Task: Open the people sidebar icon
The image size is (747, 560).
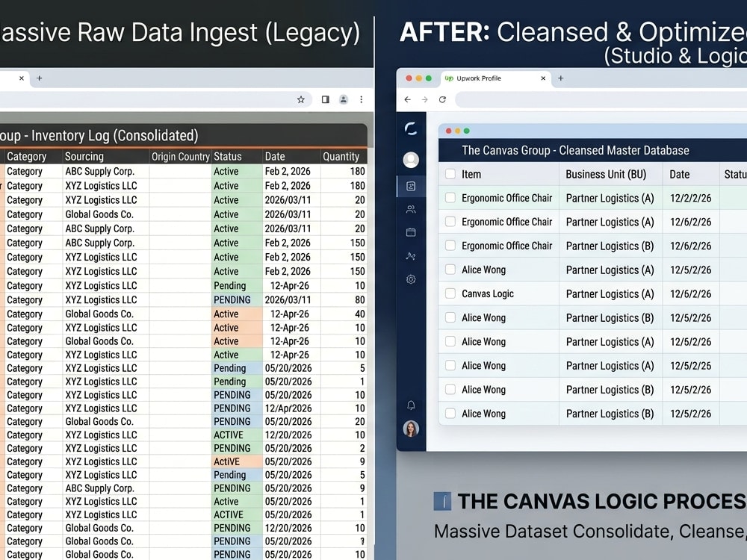Action: pyautogui.click(x=411, y=209)
